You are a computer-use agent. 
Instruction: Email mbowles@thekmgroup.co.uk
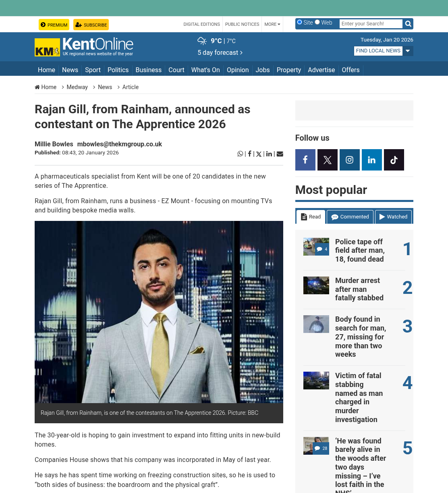[x=120, y=144]
